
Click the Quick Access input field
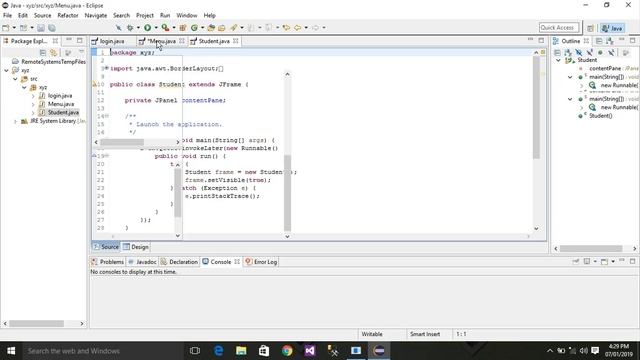pos(559,28)
